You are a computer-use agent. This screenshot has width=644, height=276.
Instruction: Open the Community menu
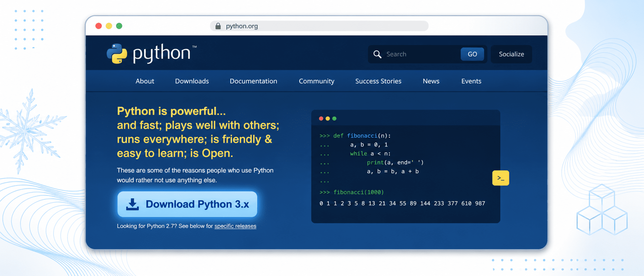[x=316, y=81]
